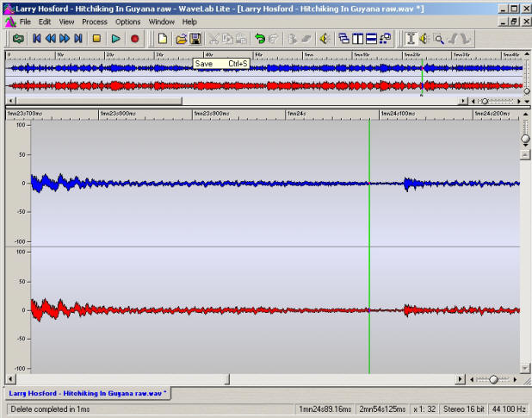Click overview scrollbar left arrow
The width and height of the screenshot is (532, 418).
tap(11, 101)
